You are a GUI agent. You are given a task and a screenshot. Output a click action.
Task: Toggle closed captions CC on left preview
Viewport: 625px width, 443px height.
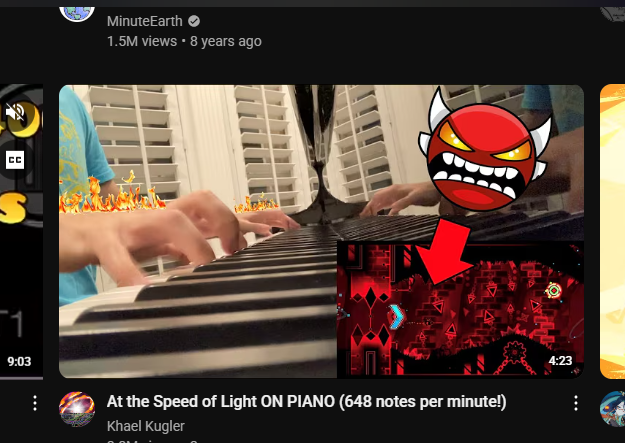(x=15, y=160)
